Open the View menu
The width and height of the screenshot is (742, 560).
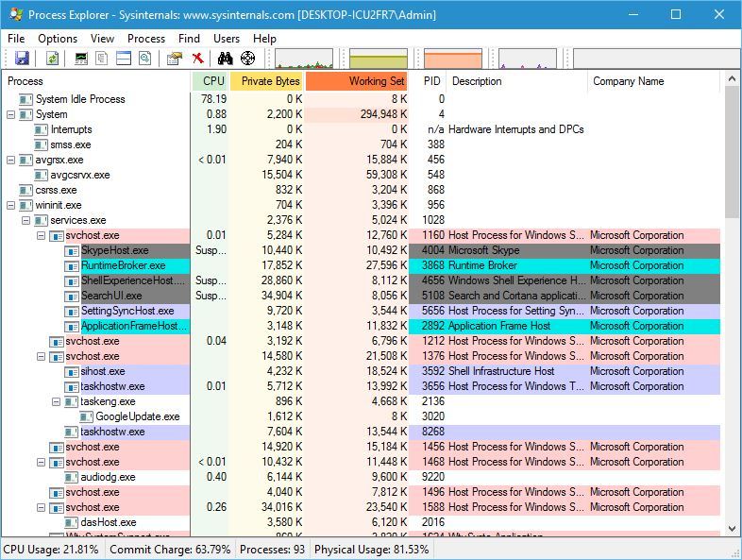coord(102,39)
